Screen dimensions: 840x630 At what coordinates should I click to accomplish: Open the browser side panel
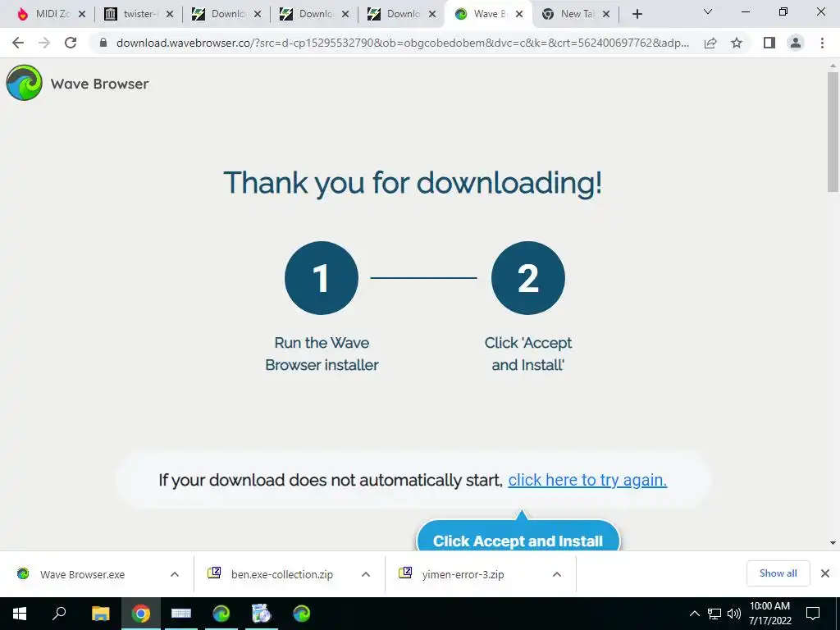tap(769, 43)
